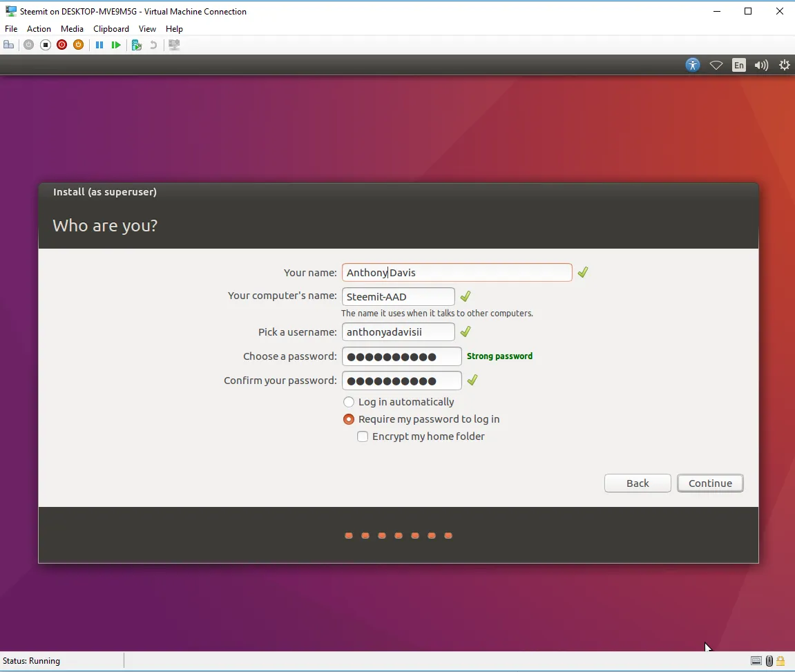Open the View menu

click(x=148, y=29)
